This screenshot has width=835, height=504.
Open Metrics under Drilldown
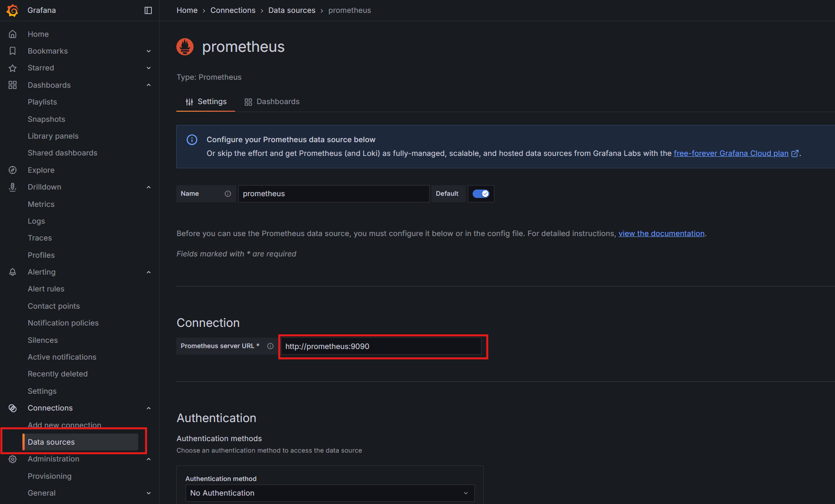41,204
